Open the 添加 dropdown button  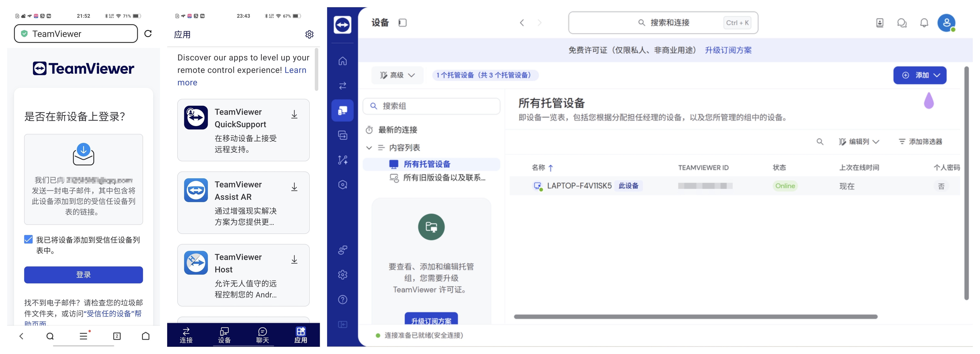coord(920,75)
